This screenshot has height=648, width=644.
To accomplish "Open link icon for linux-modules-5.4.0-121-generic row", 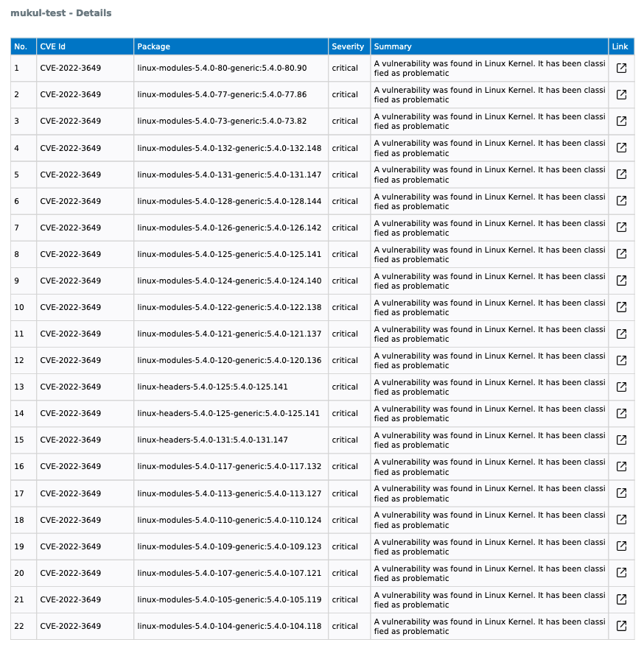I will [621, 334].
